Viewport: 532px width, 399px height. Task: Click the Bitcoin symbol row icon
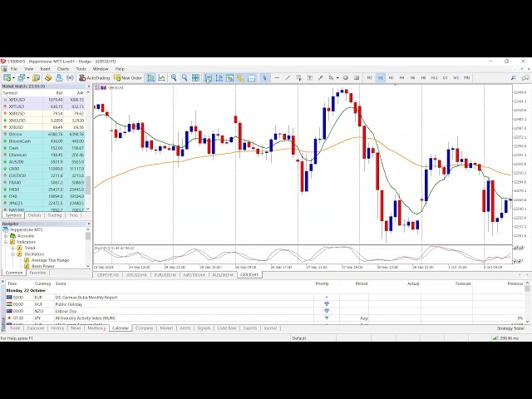click(x=5, y=133)
